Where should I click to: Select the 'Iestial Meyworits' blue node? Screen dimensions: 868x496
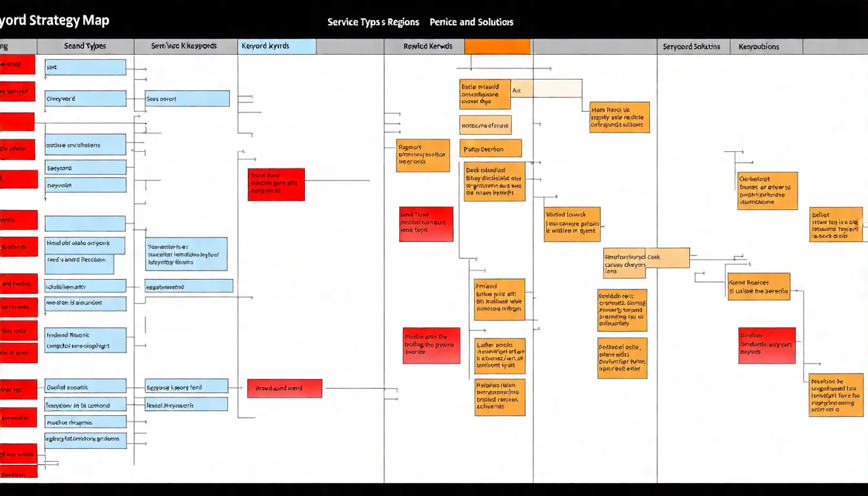187,404
